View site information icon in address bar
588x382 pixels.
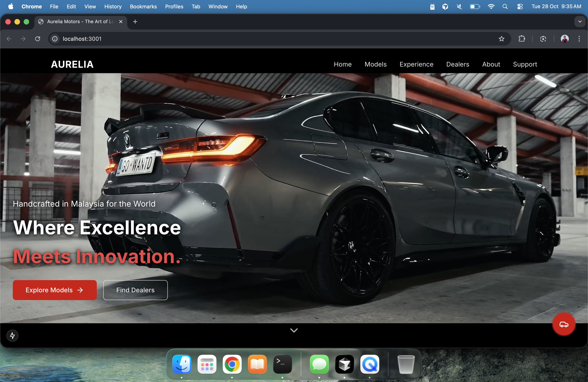pyautogui.click(x=55, y=39)
